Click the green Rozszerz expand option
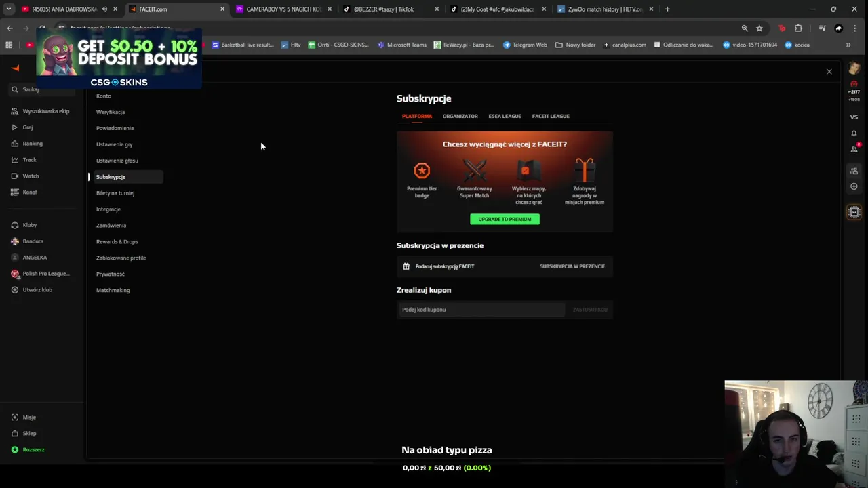The width and height of the screenshot is (868, 488). [28, 450]
